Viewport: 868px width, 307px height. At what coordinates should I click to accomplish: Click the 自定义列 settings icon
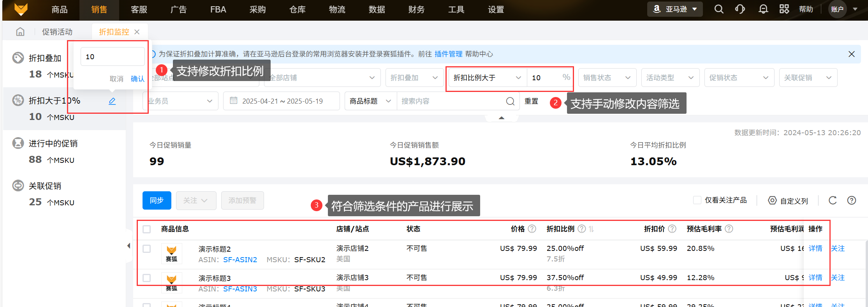click(x=772, y=200)
